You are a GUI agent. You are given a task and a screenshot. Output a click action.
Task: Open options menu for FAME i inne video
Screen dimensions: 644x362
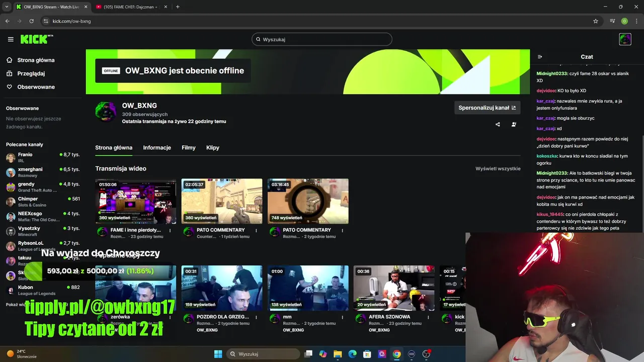point(170,230)
